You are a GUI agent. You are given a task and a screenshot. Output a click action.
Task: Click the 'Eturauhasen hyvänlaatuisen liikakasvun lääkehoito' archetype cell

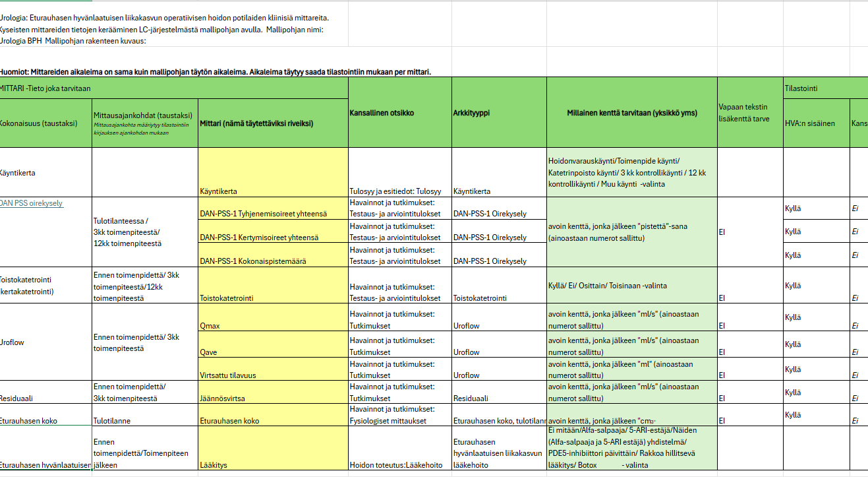(499, 448)
